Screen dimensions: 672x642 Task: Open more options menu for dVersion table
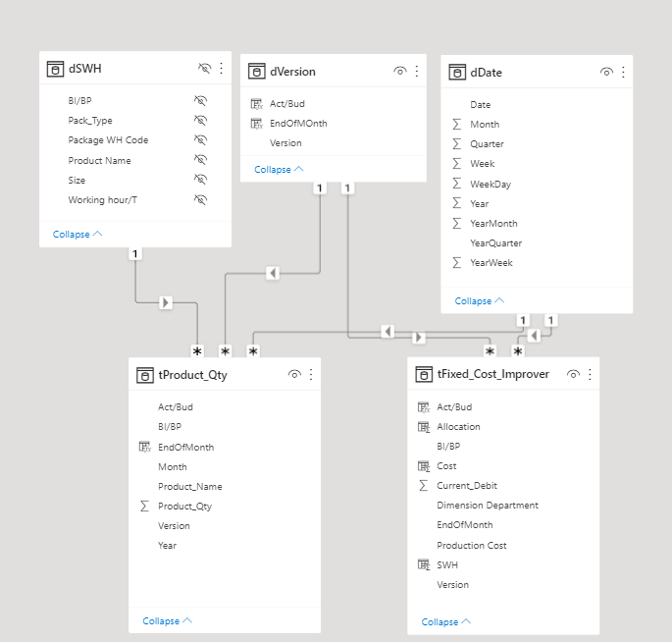pos(417,72)
